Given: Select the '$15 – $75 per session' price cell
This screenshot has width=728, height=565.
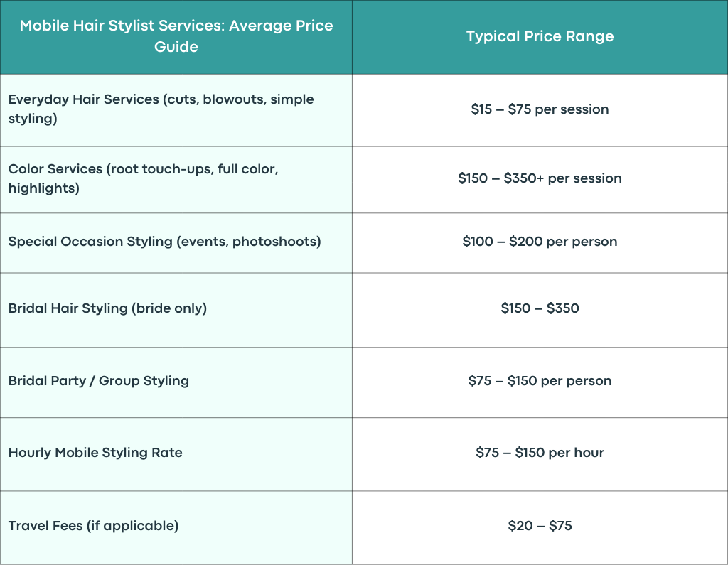Looking at the screenshot, I should pyautogui.click(x=540, y=109).
